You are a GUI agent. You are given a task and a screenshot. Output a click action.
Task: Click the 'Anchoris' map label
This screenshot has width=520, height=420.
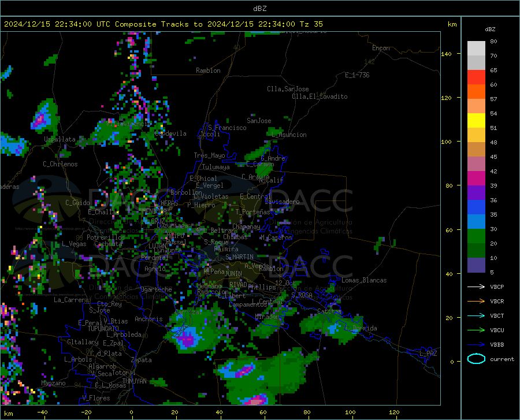(x=148, y=319)
